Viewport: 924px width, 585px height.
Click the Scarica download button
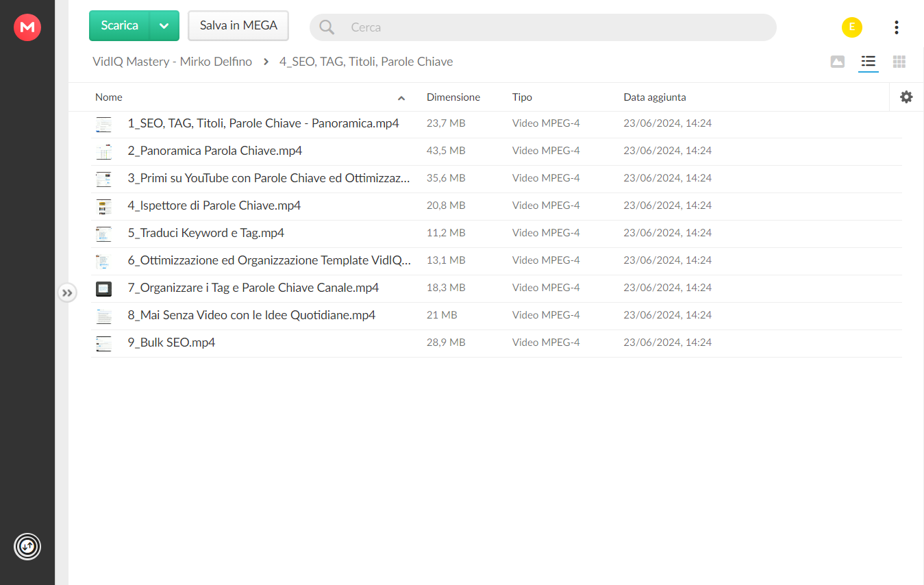(119, 26)
